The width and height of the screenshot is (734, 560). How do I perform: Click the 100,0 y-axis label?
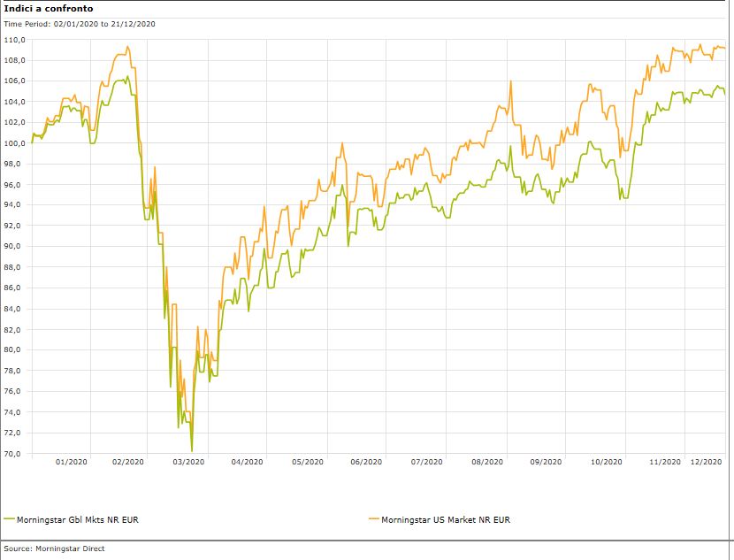pyautogui.click(x=14, y=143)
